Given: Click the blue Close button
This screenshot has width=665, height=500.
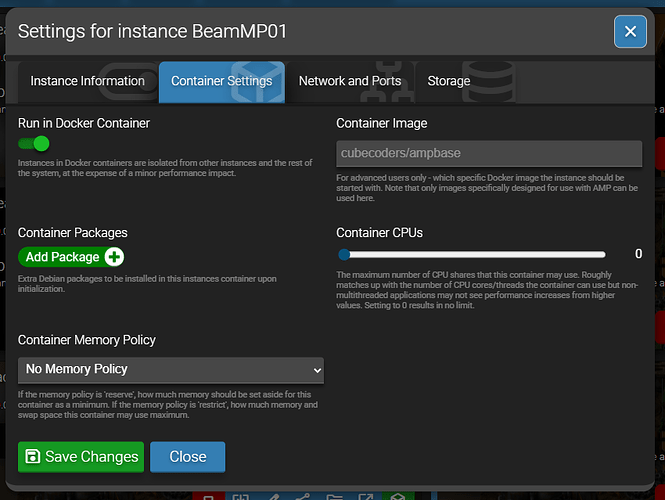Looking at the screenshot, I should point(187,457).
